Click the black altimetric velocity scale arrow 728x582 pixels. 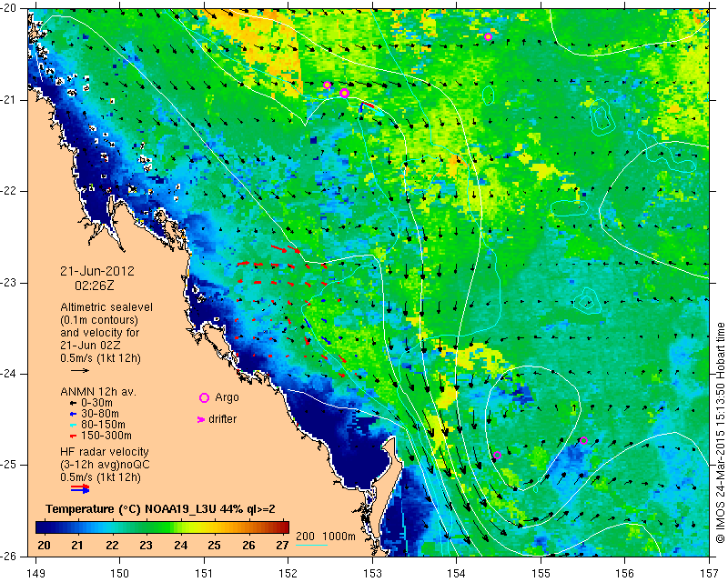(80, 370)
